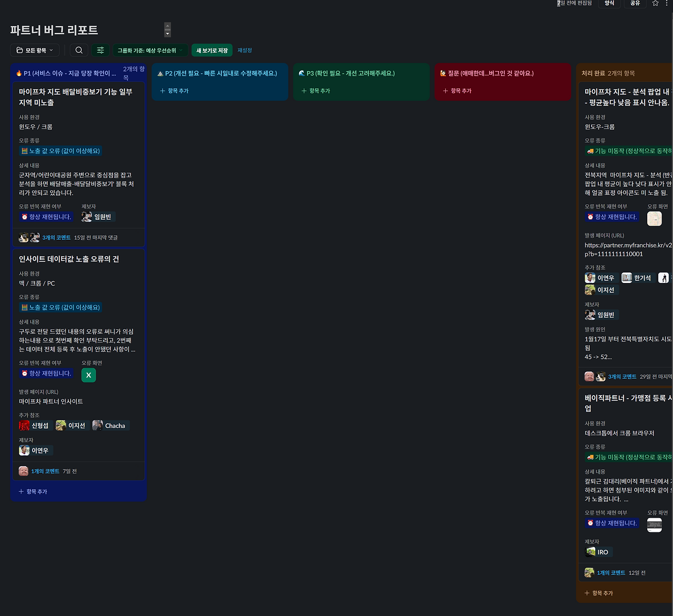
Task: Click 항상 재현됩니다 tag in 분석 팝업 card
Action: (x=611, y=217)
